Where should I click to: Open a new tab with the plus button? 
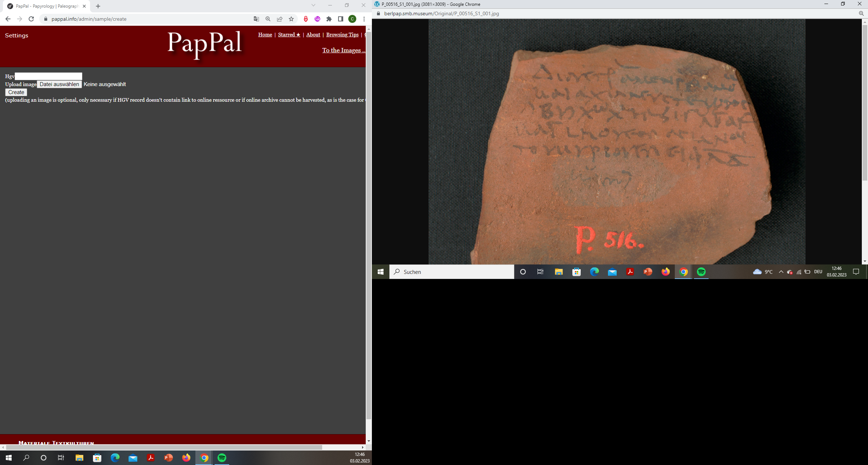click(98, 6)
